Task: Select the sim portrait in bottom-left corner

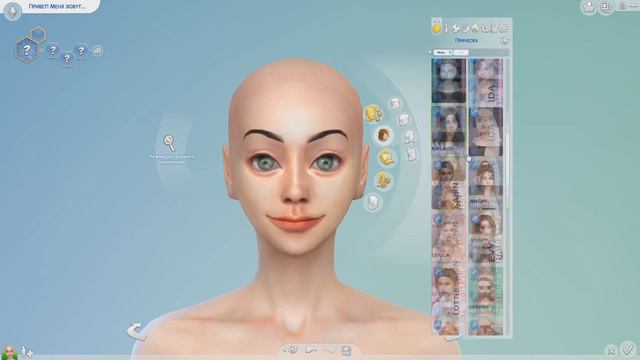Action: 9,352
